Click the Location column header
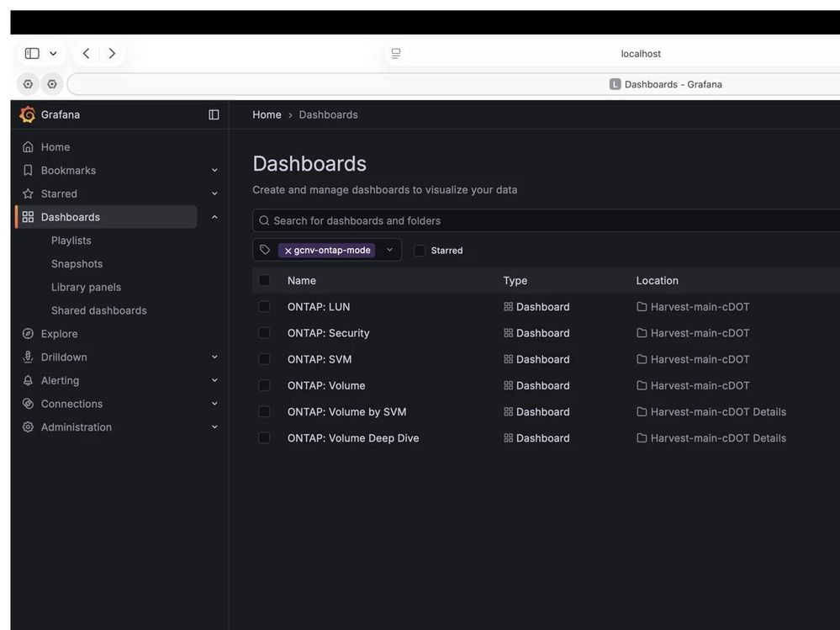Viewport: 840px width, 630px height. [658, 280]
